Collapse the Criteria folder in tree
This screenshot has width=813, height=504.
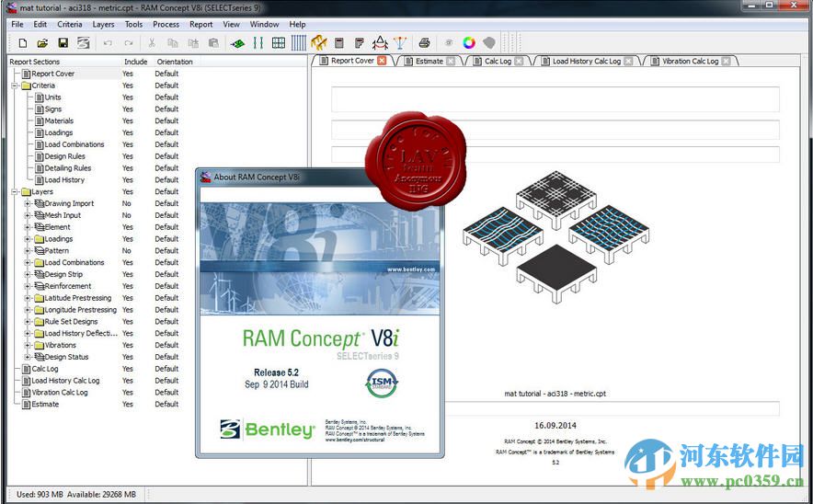click(15, 86)
